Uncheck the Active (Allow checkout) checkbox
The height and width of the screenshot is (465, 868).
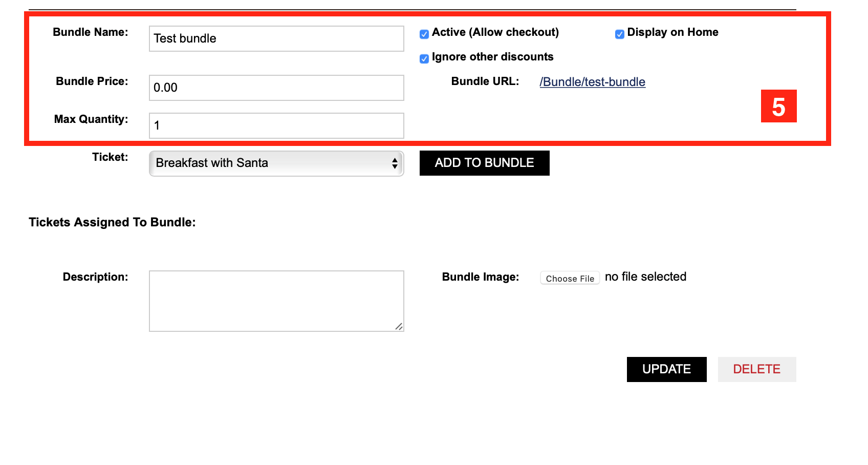(424, 34)
